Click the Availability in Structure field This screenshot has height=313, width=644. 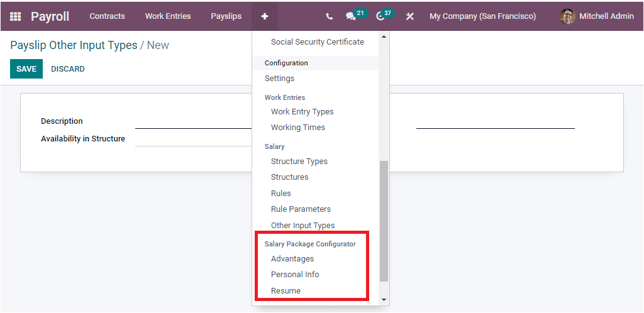[194, 139]
